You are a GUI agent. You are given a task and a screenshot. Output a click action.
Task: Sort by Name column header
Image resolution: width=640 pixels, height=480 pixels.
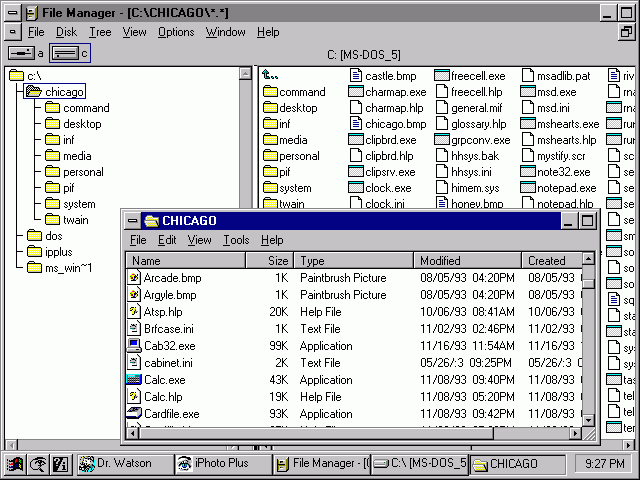(186, 260)
